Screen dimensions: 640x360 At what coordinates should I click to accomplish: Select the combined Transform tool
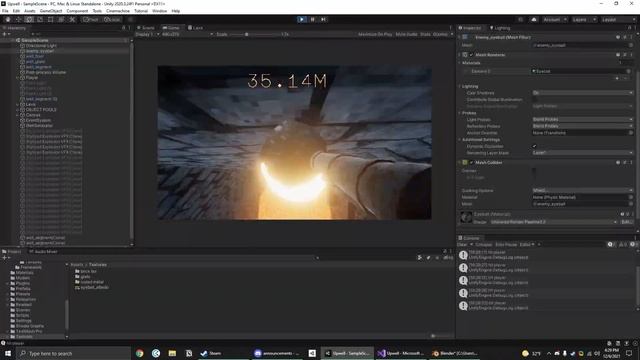61,19
